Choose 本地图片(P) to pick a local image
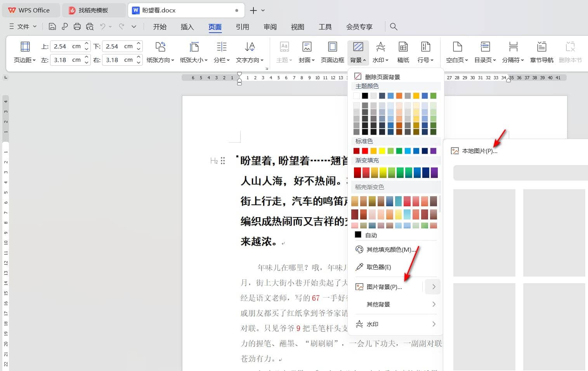The height and width of the screenshot is (371, 588). pos(479,151)
